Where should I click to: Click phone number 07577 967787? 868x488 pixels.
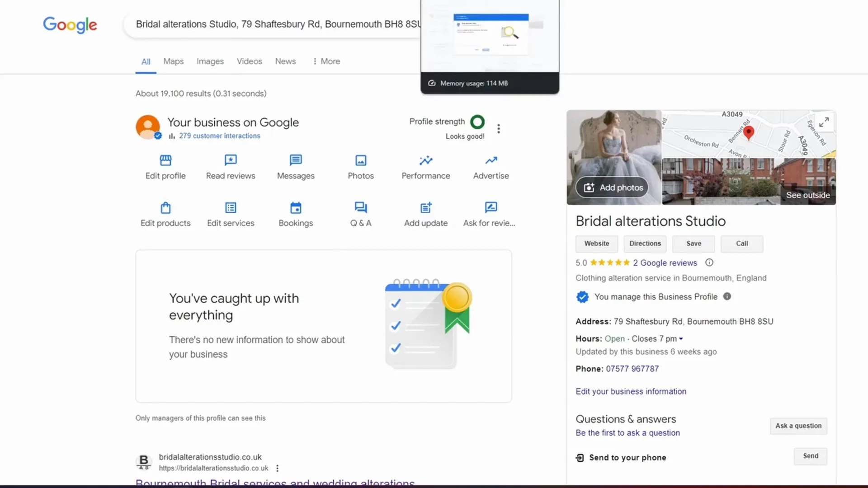point(632,369)
